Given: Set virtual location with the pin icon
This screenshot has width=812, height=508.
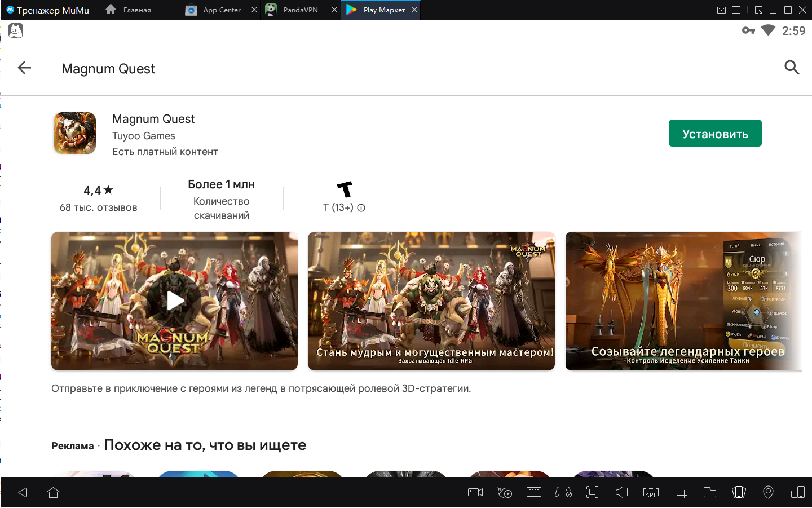Looking at the screenshot, I should (768, 492).
